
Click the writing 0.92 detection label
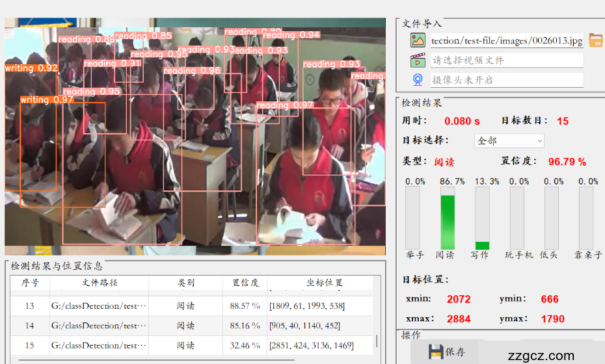[31, 68]
